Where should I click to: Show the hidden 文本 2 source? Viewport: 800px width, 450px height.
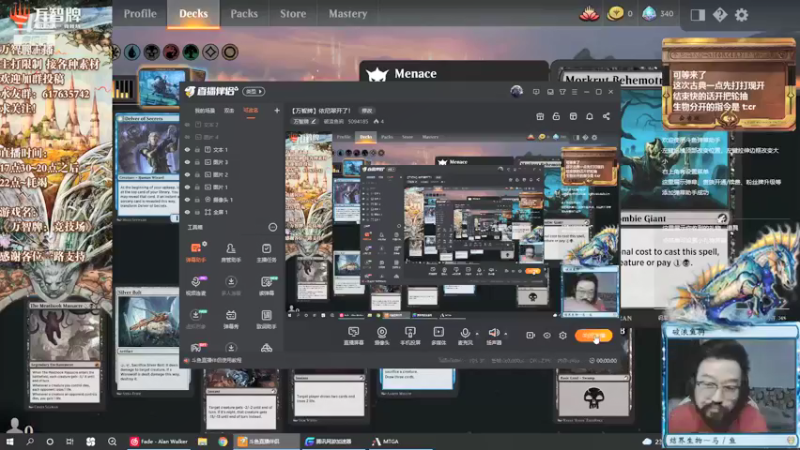[187, 124]
